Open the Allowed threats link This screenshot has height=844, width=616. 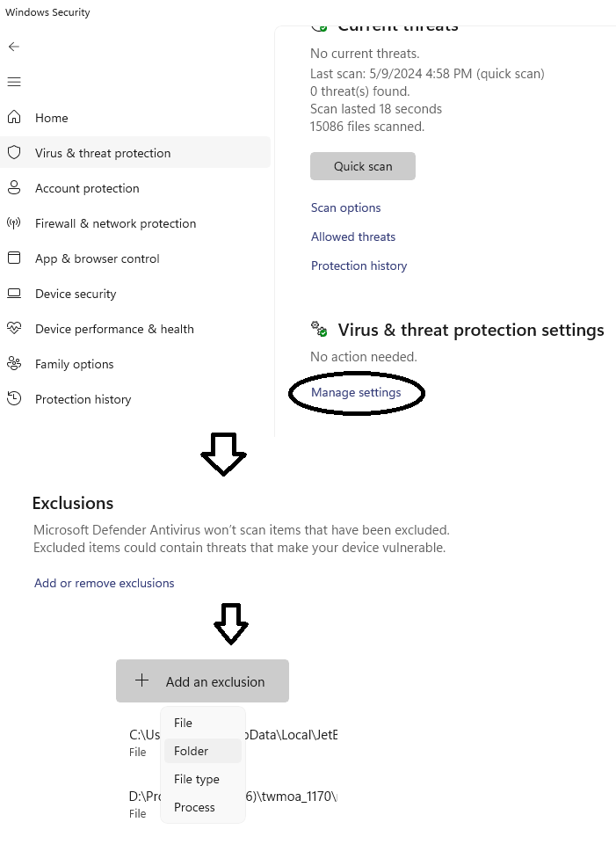click(x=352, y=236)
